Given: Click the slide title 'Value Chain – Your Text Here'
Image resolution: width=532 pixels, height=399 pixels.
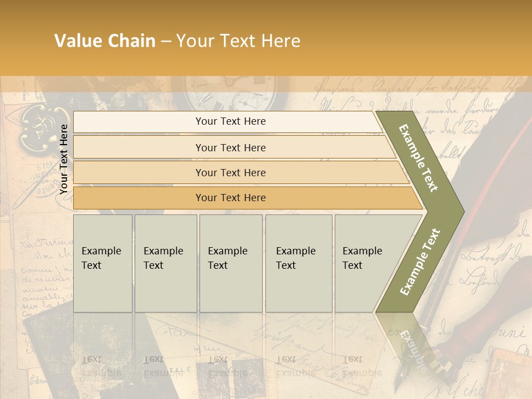Looking at the screenshot, I should coord(177,41).
